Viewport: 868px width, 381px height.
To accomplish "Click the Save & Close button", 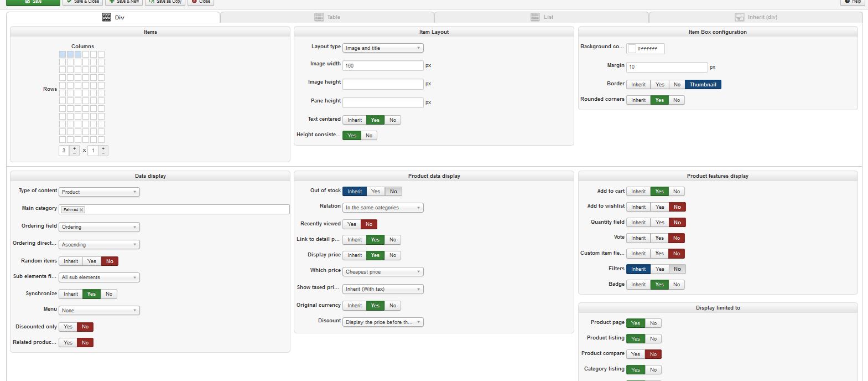I will pos(83,2).
